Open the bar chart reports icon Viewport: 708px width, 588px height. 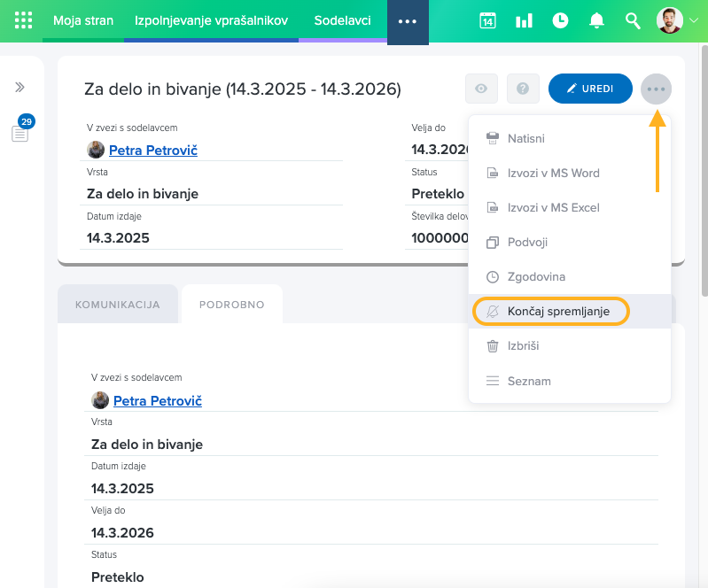click(524, 20)
